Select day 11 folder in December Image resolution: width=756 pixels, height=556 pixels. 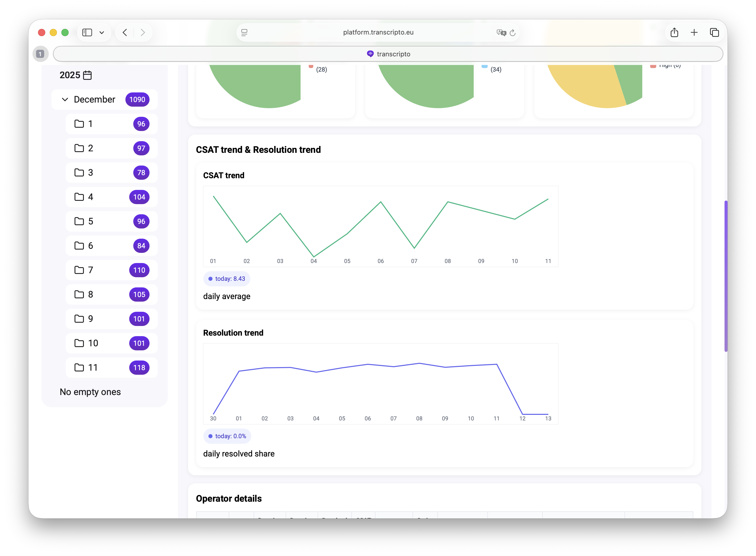coord(111,368)
